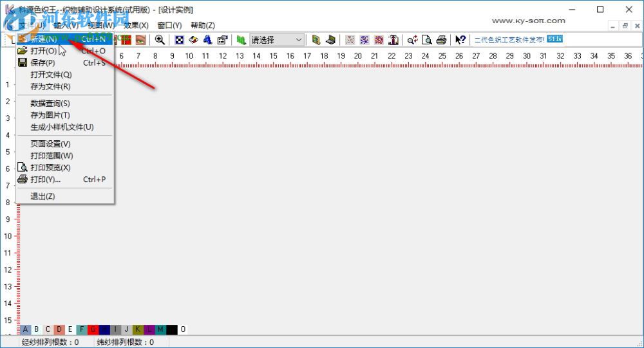The width and height of the screenshot is (644, 348).
Task: Pick red color swatch G
Action: 93,329
